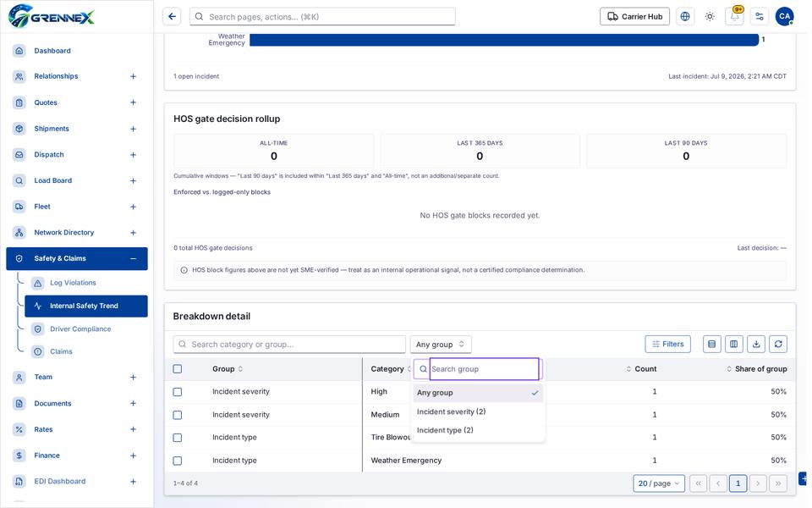Click the Dispatch sidebar icon
Screen dimensions: 812x508
[19, 154]
